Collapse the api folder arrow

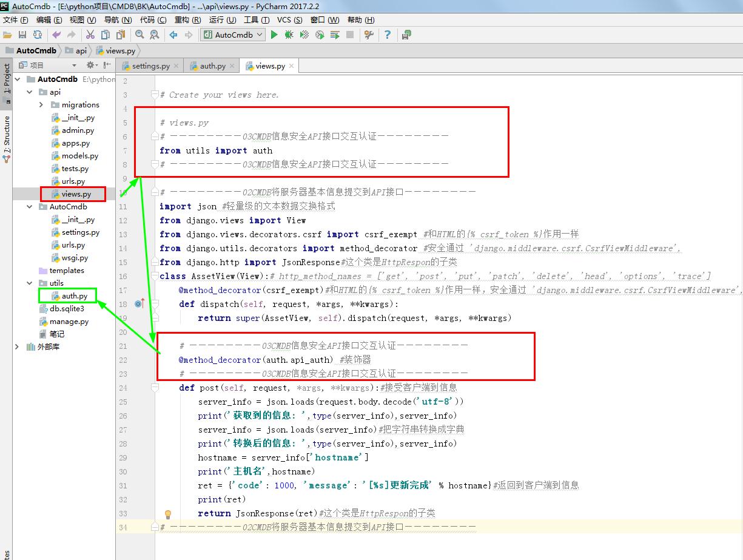(29, 92)
